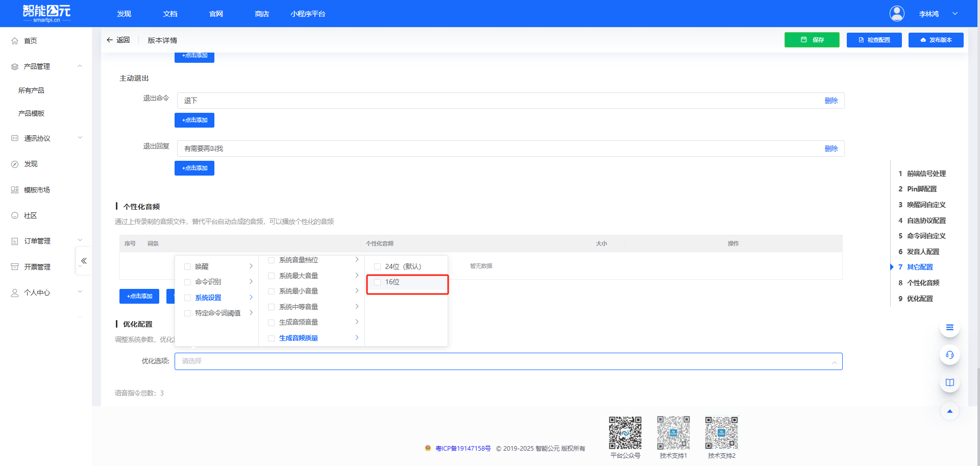Open 小程序平台 in top navigation
Viewport: 980px width, 466px height.
tap(308, 14)
